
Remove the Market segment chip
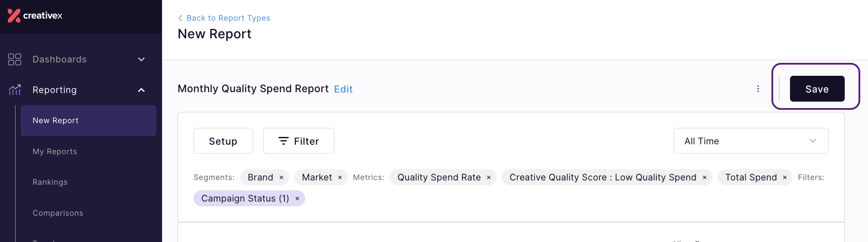coord(340,177)
